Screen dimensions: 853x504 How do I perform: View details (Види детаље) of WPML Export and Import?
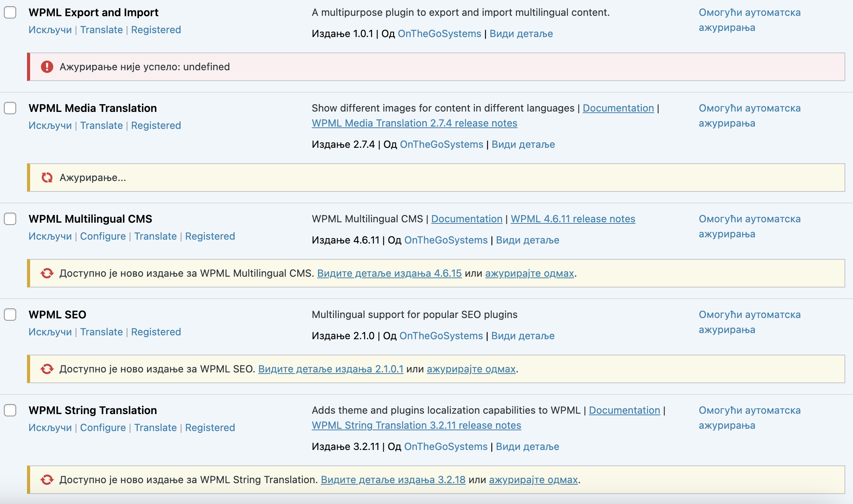(521, 34)
